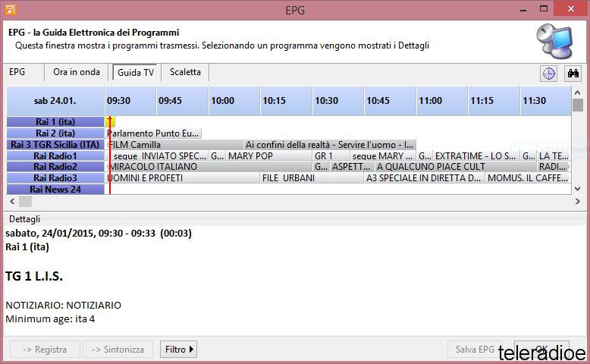This screenshot has width=590, height=364.
Task: Click the orange app icon in title bar
Action: pyautogui.click(x=11, y=9)
